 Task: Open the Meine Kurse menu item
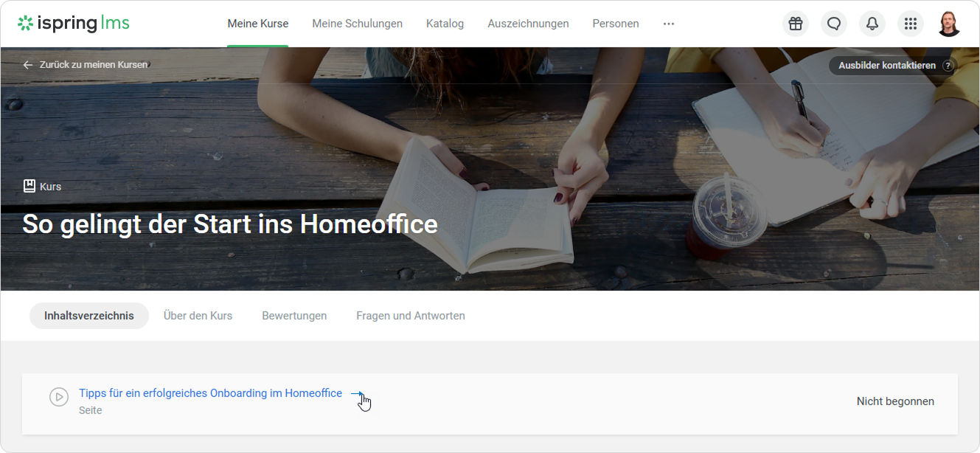click(x=257, y=24)
